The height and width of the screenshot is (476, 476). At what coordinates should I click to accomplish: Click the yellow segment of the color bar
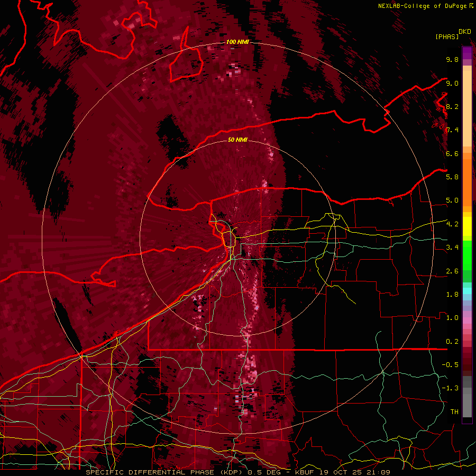tap(467, 226)
